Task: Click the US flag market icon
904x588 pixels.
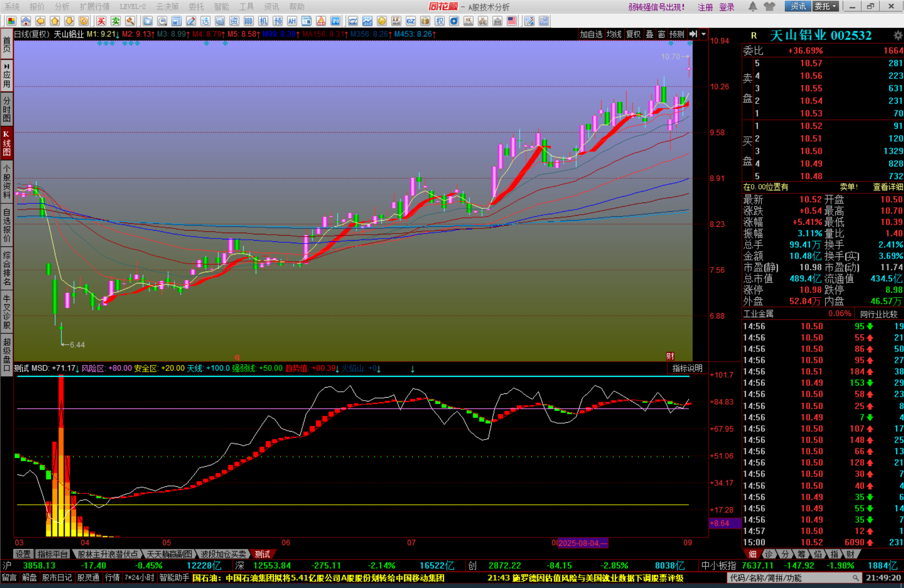Action: (x=512, y=21)
